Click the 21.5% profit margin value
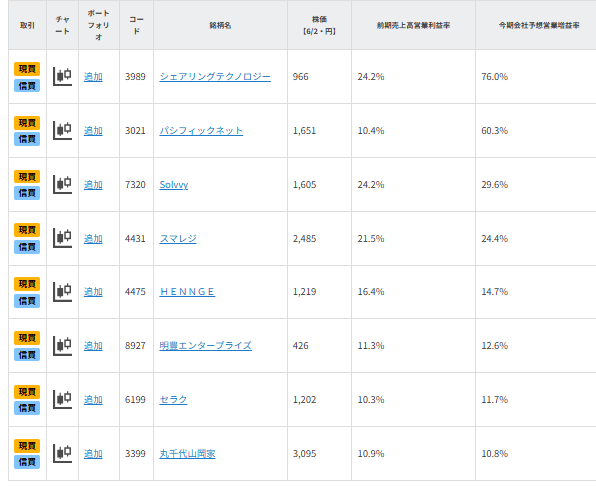 [x=371, y=239]
